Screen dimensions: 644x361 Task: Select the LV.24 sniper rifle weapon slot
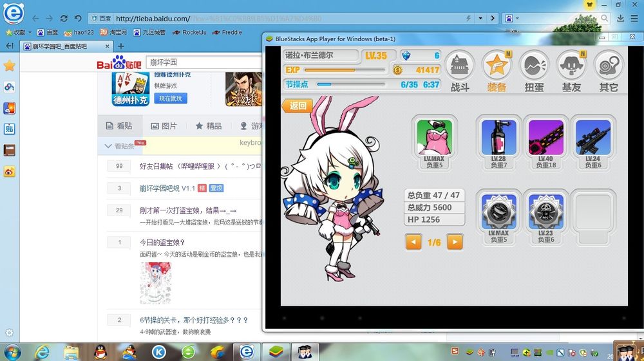[x=593, y=143]
